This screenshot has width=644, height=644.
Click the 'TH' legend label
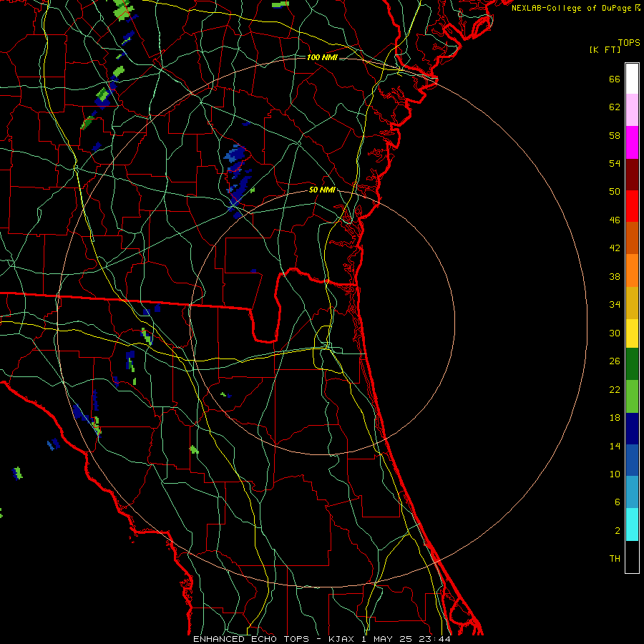click(x=615, y=559)
